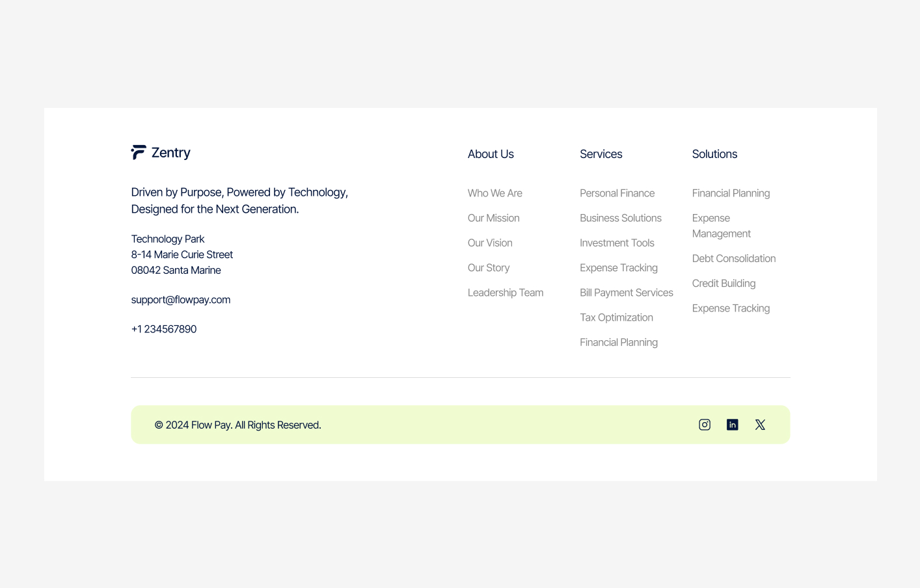Click the Personal Finance service link
Viewport: 920px width, 588px height.
click(x=617, y=193)
